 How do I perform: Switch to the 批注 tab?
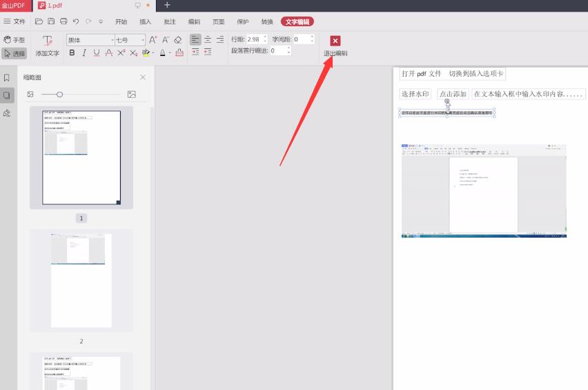tap(170, 22)
